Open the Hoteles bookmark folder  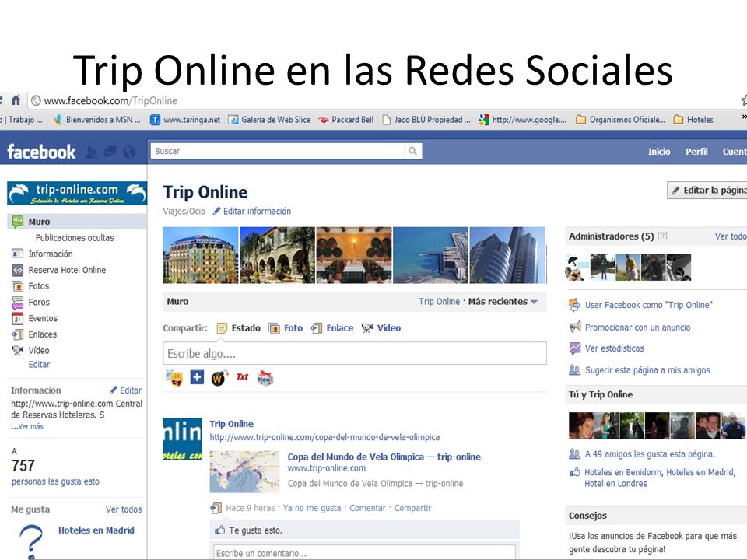(693, 120)
